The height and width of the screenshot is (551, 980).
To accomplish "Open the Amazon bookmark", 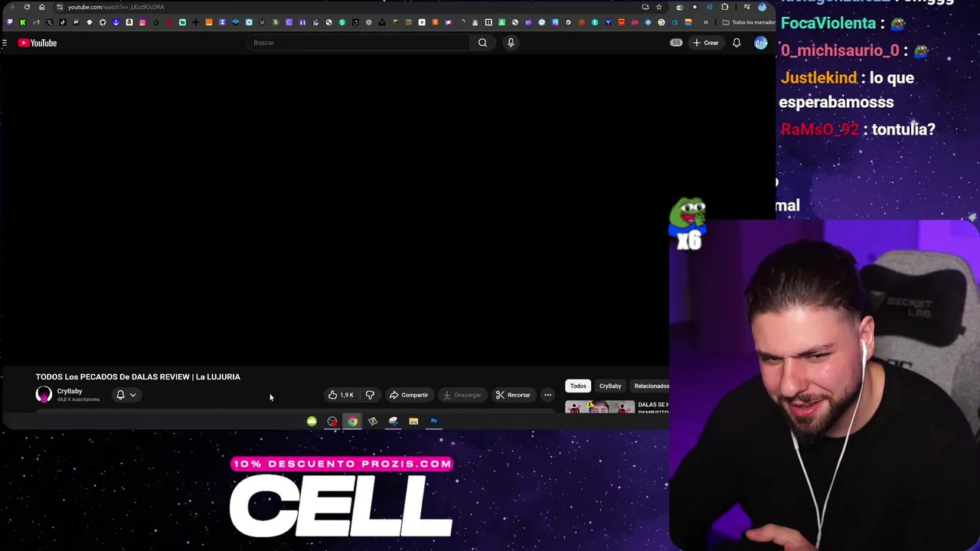I will pos(129,22).
